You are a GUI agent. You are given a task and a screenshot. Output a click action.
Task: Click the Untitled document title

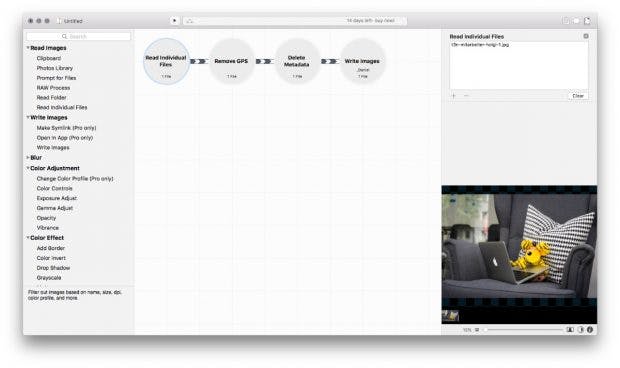[73, 21]
